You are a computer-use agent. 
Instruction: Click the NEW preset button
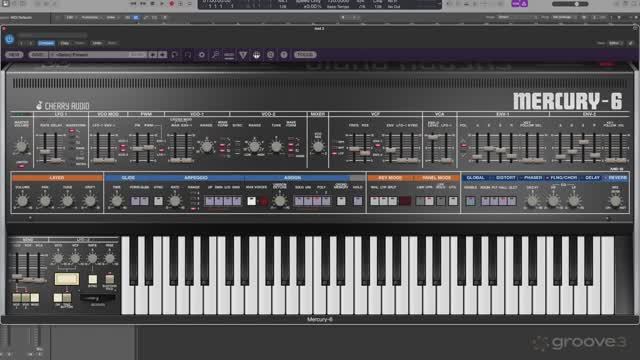tap(14, 55)
